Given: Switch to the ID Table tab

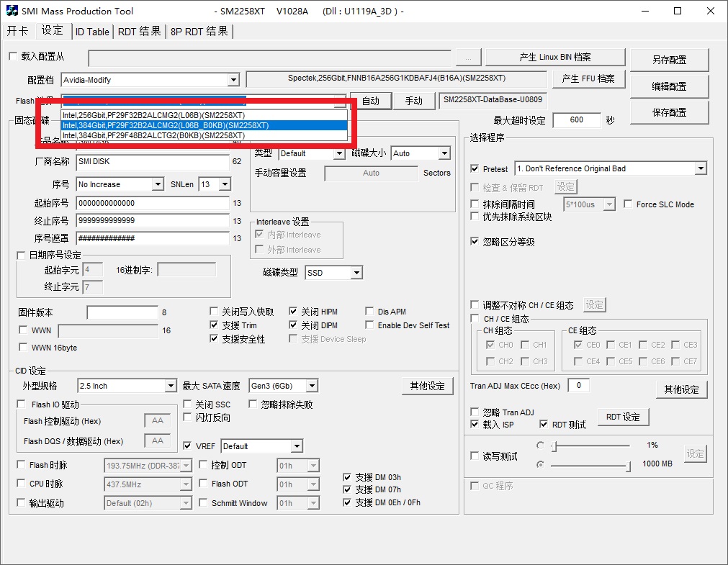Looking at the screenshot, I should [x=92, y=32].
